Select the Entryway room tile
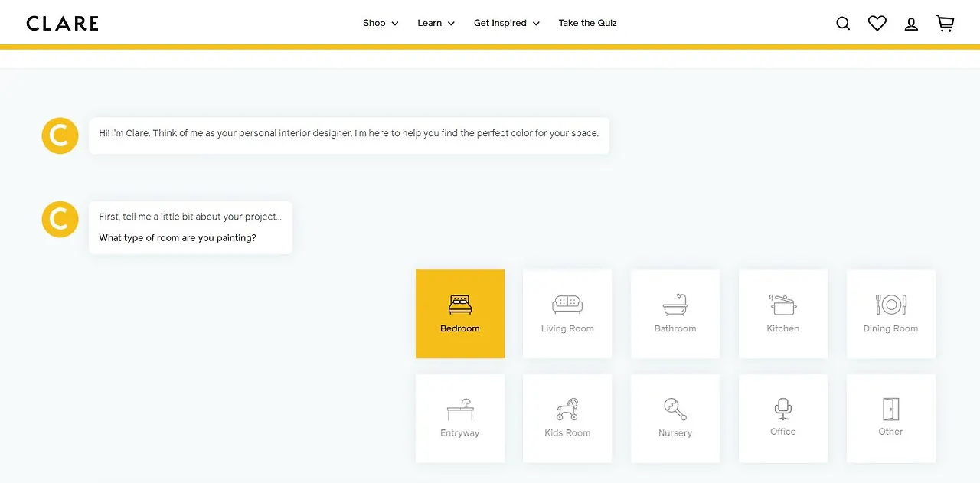This screenshot has height=483, width=980. 460,418
